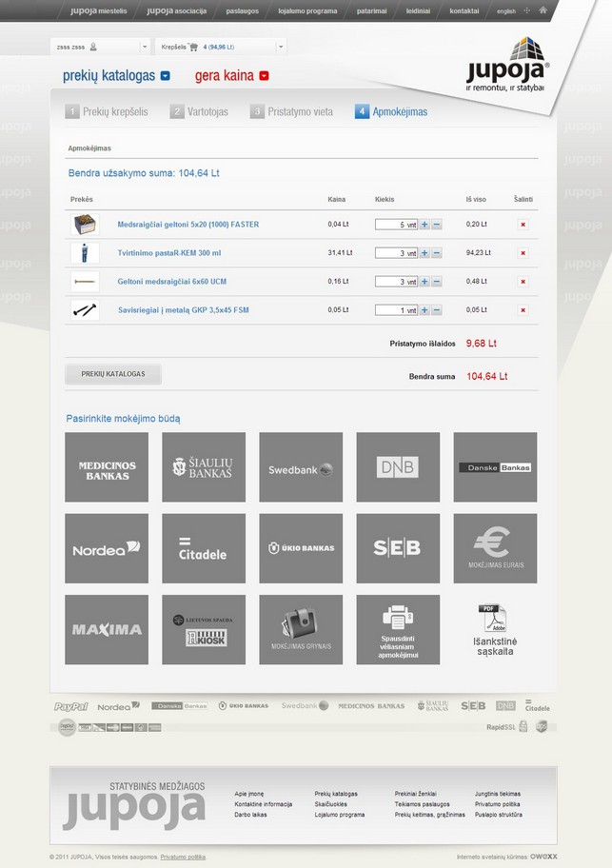The image size is (612, 868).
Task: Open leidiniai menu item
Action: 419,10
